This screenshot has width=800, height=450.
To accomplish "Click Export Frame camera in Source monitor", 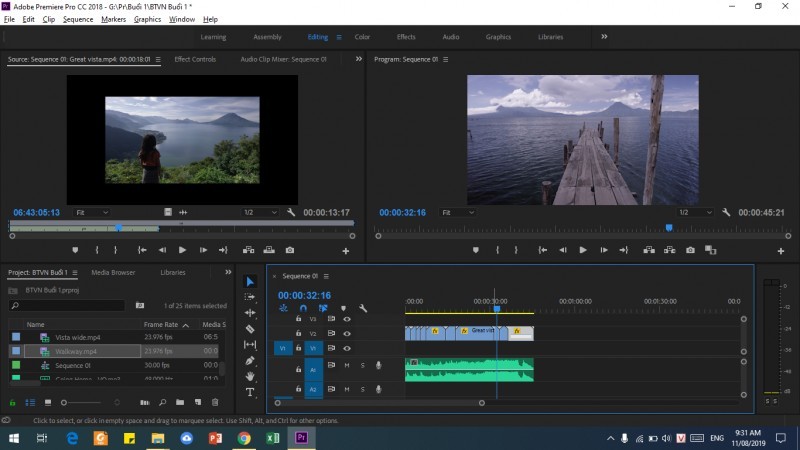I will pyautogui.click(x=290, y=250).
